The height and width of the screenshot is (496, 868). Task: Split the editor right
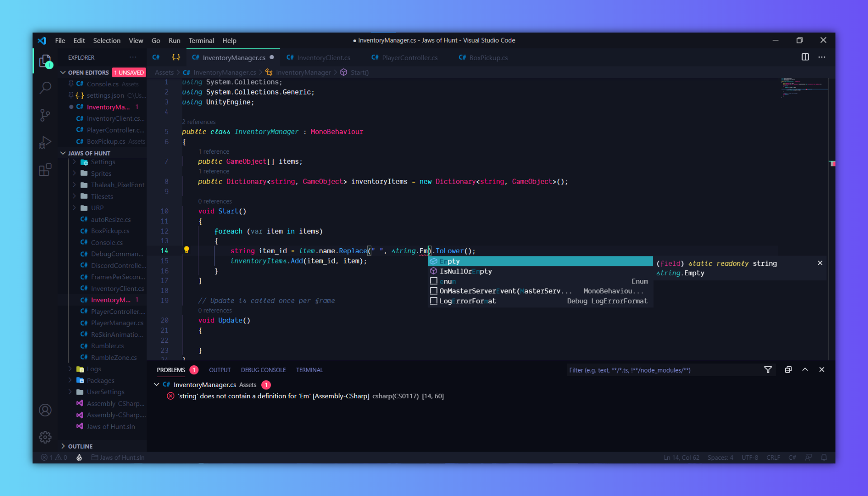(805, 57)
